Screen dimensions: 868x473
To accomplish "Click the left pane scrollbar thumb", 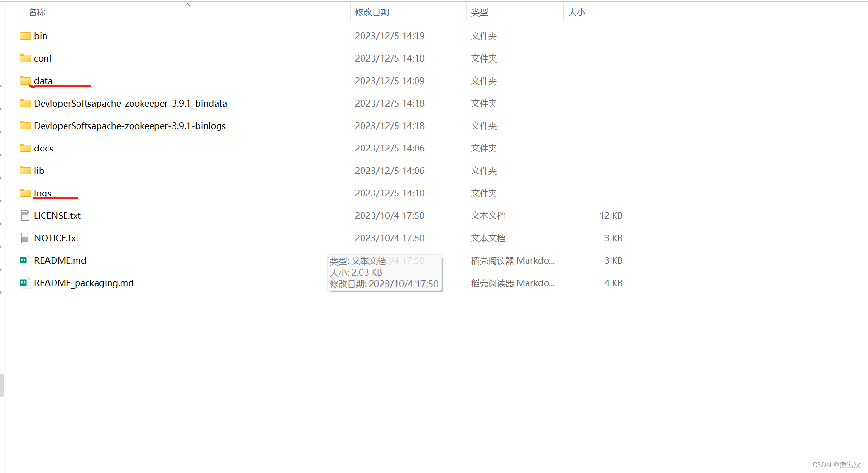I will coord(2,385).
